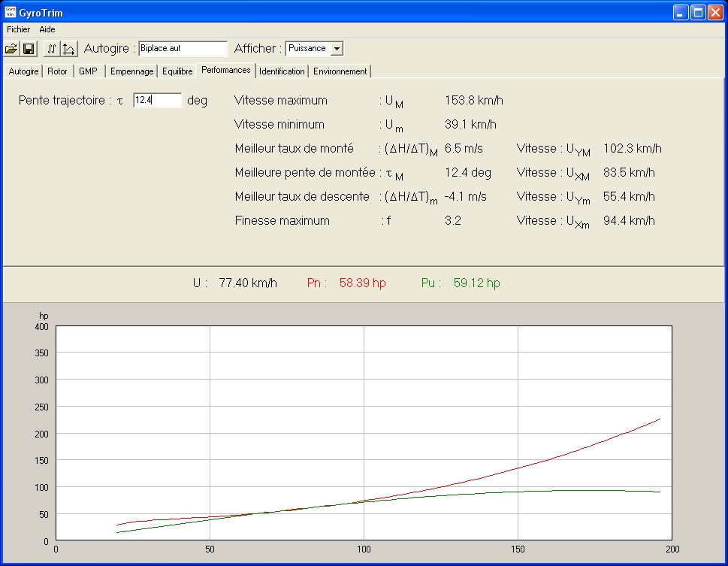The height and width of the screenshot is (566, 728).
Task: Click the GyroTrim title bar app icon
Action: click(x=11, y=12)
